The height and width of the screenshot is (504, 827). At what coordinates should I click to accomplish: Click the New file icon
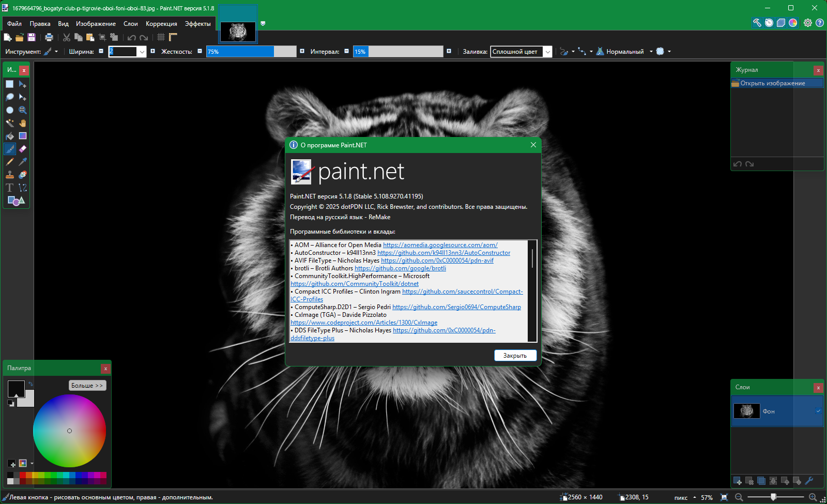point(8,37)
